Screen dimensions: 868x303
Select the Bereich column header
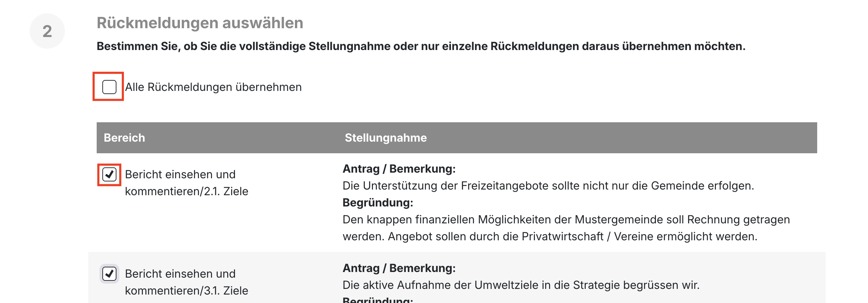(x=124, y=138)
